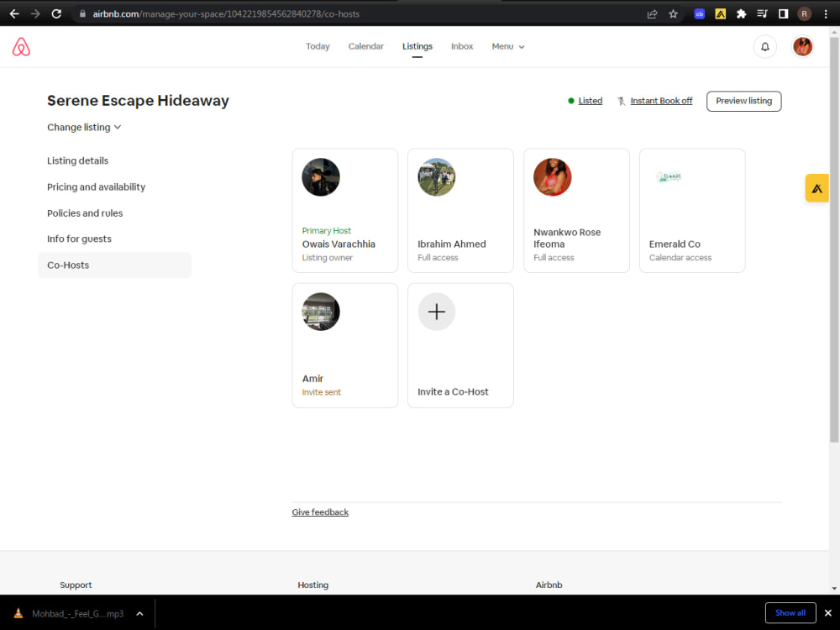Screen dimensions: 840x630
Task: Open the Chrome three-dot menu
Action: click(x=826, y=14)
